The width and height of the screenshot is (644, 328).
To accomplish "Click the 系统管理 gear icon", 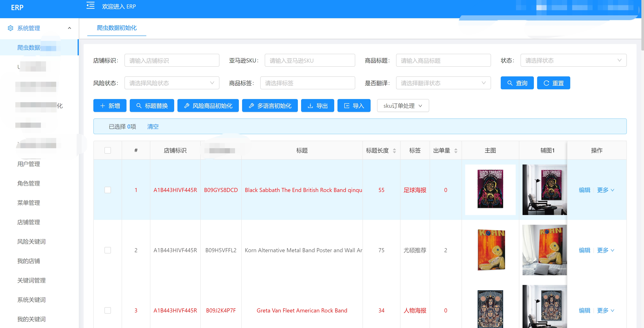I will pyautogui.click(x=11, y=28).
